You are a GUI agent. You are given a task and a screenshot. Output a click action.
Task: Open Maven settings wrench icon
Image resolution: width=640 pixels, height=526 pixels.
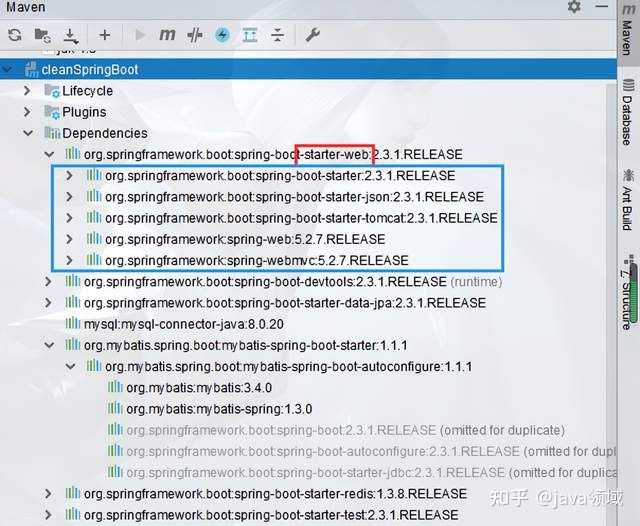(x=313, y=35)
